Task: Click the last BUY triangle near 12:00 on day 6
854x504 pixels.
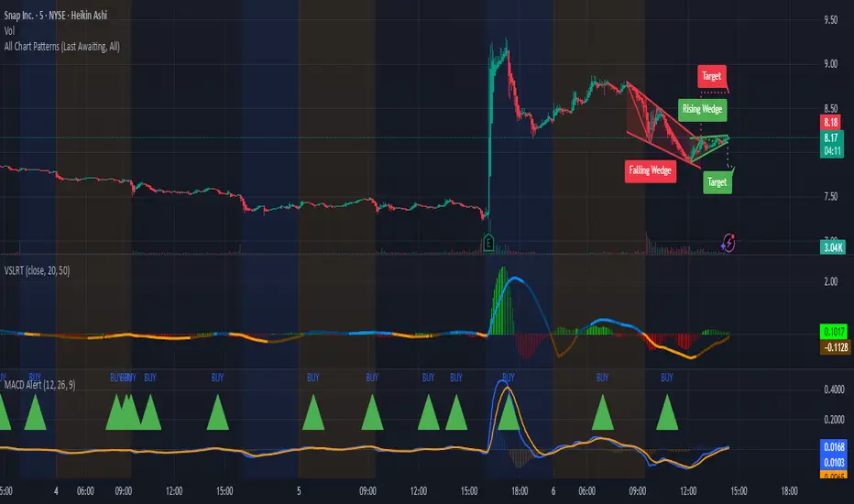Action: pyautogui.click(x=667, y=414)
